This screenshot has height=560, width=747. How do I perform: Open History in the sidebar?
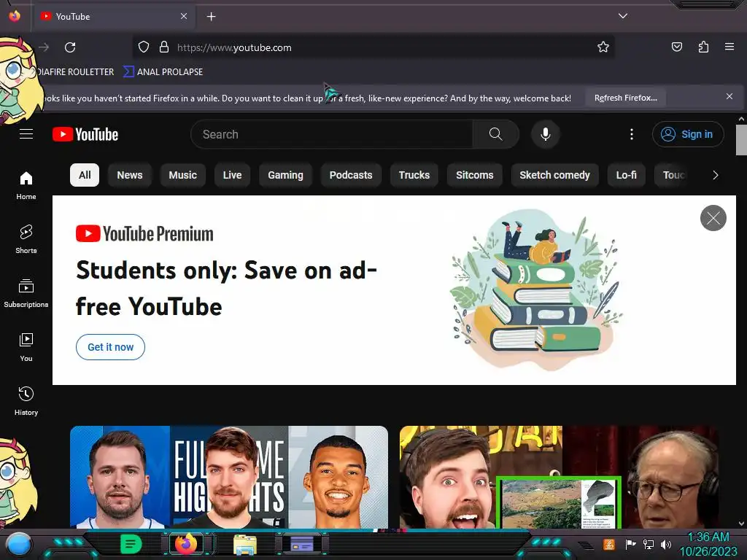point(26,402)
